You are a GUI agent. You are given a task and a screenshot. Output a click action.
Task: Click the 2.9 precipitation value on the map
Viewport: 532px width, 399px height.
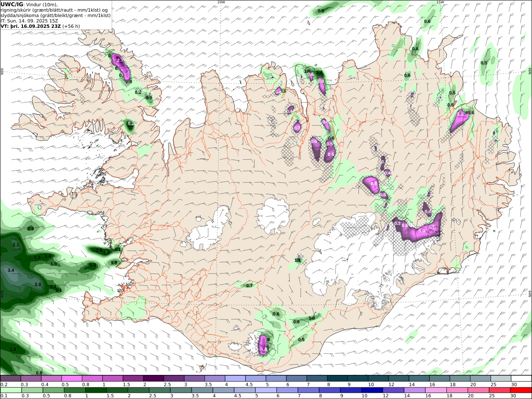(38, 284)
